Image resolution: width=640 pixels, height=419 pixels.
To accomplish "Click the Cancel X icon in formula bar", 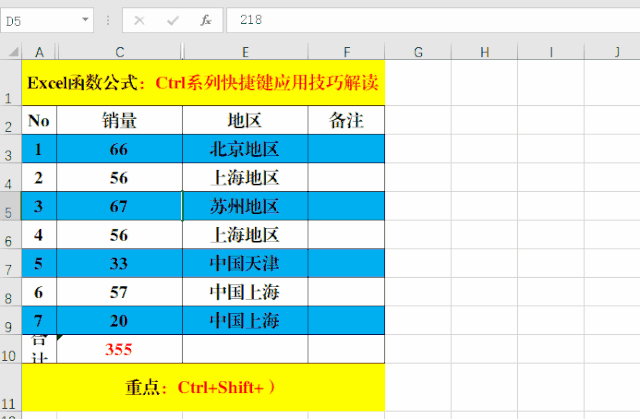I will (139, 20).
